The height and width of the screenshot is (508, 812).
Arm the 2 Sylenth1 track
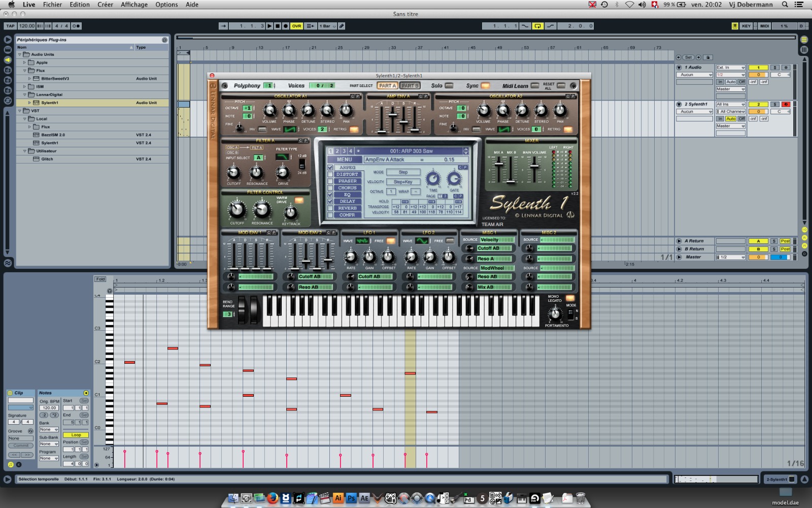786,104
